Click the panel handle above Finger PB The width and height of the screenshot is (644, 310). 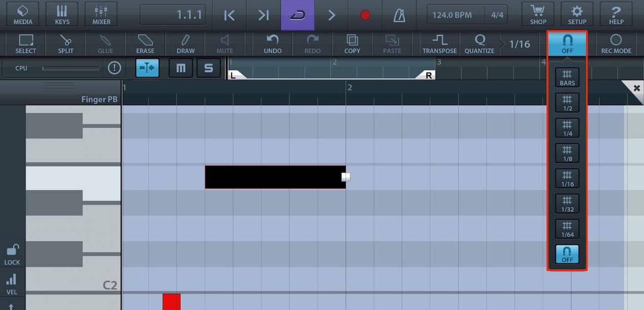click(x=59, y=86)
